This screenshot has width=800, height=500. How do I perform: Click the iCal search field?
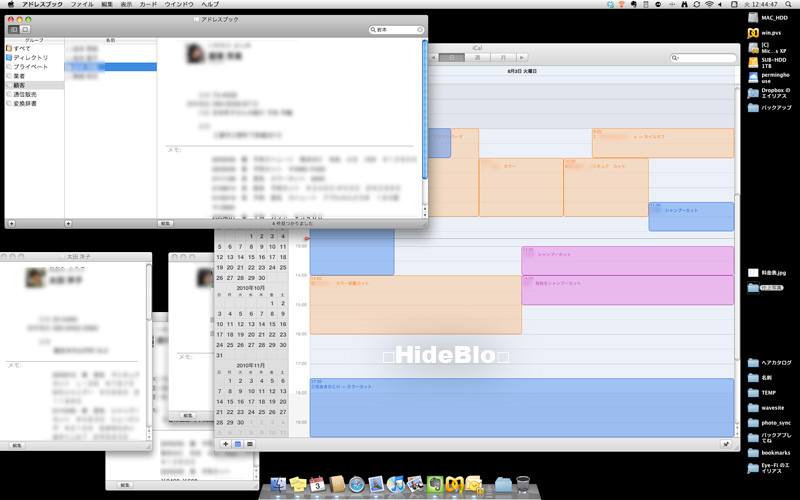pyautogui.click(x=704, y=58)
